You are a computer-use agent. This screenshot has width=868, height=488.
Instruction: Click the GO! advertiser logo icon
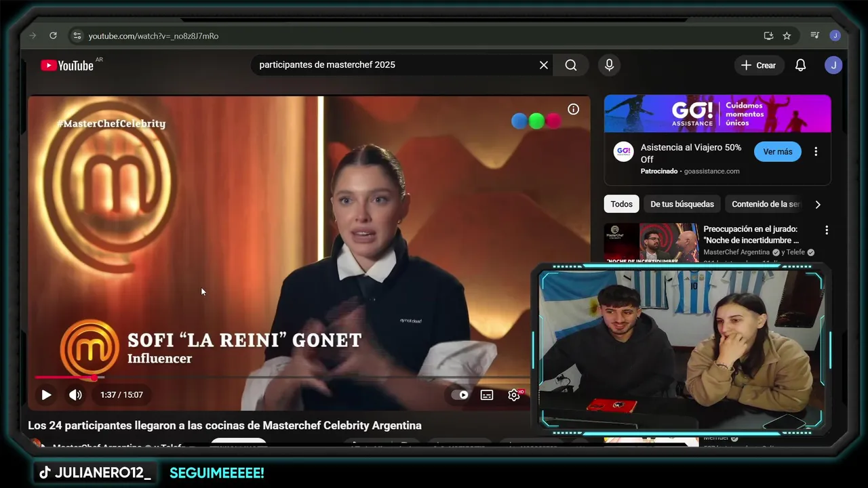click(x=624, y=152)
